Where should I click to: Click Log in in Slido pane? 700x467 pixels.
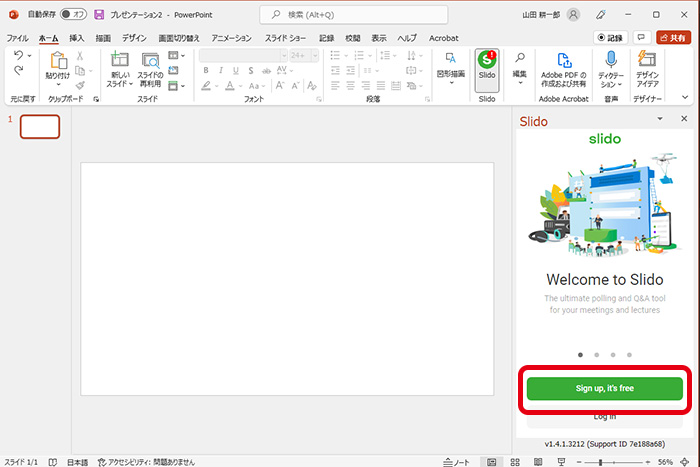(604, 417)
